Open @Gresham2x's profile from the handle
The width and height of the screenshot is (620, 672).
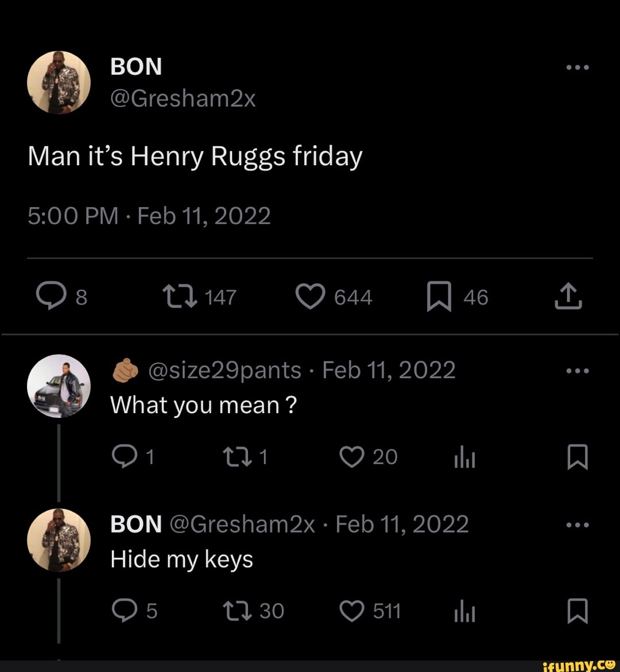[182, 98]
